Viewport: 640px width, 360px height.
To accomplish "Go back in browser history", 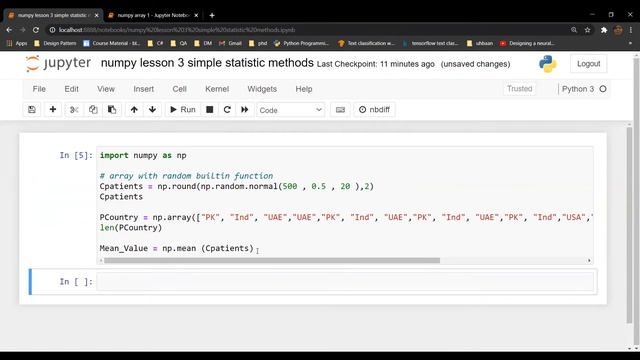I will 9,30.
